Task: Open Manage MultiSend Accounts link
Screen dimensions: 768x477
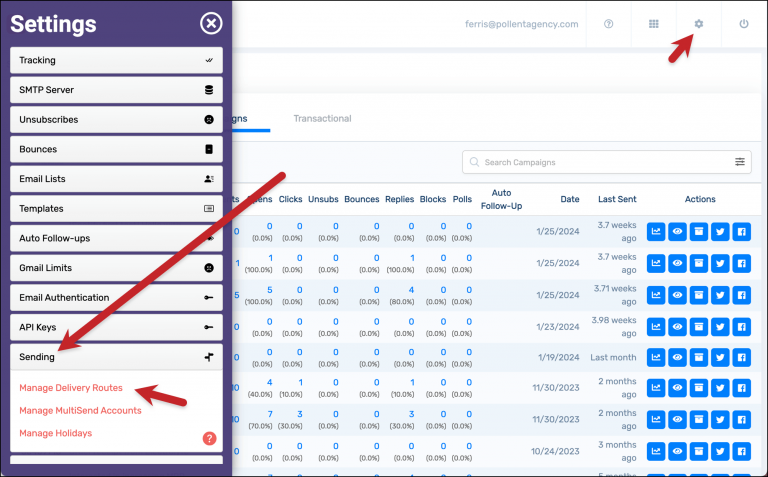Action: (80, 410)
